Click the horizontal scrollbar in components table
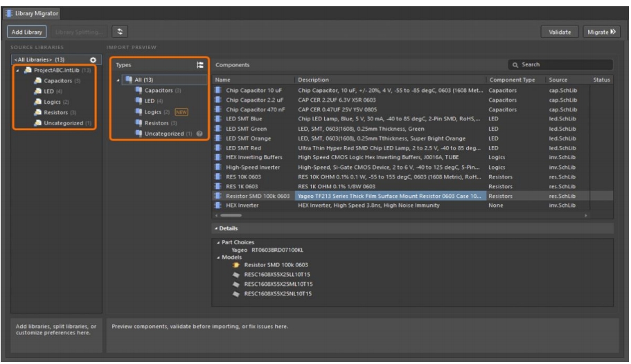 click(231, 216)
